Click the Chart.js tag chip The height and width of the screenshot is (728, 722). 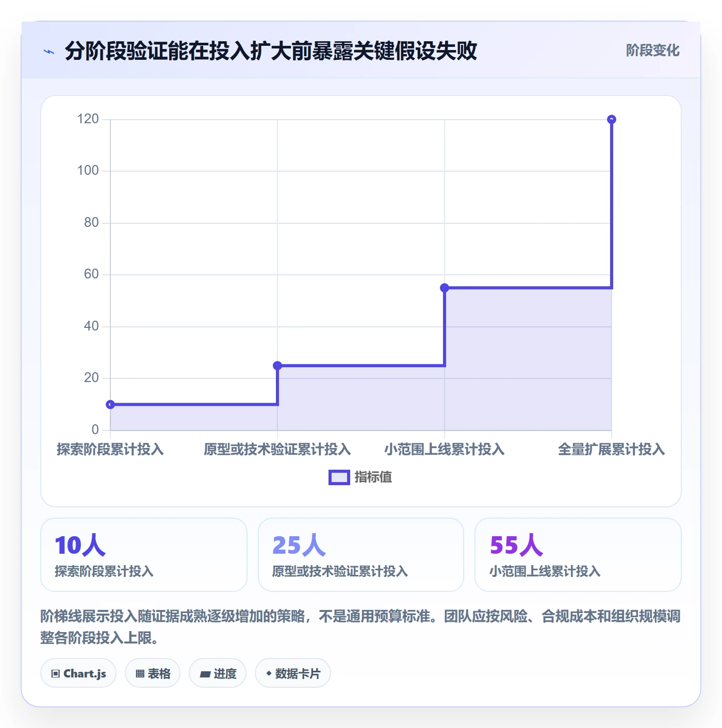[x=78, y=673]
